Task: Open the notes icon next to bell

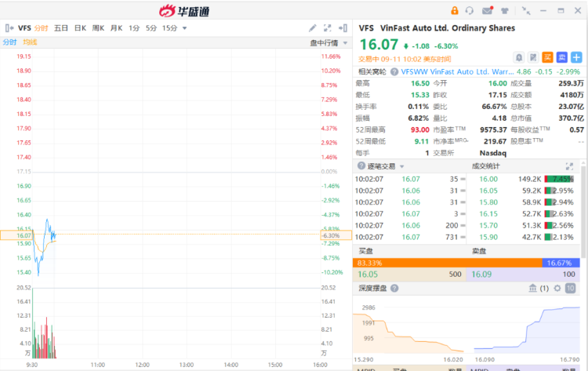Action: click(x=533, y=57)
